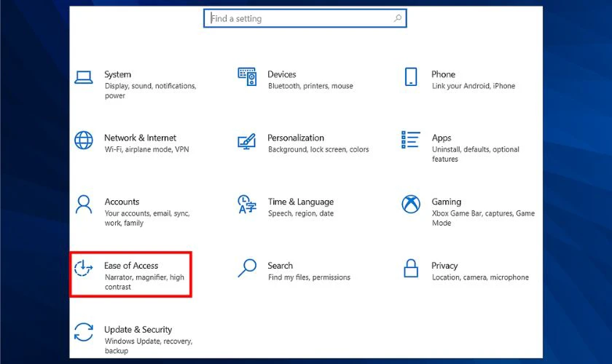612x364 pixels.
Task: Click the Personalization paintbrush icon
Action: (x=247, y=142)
